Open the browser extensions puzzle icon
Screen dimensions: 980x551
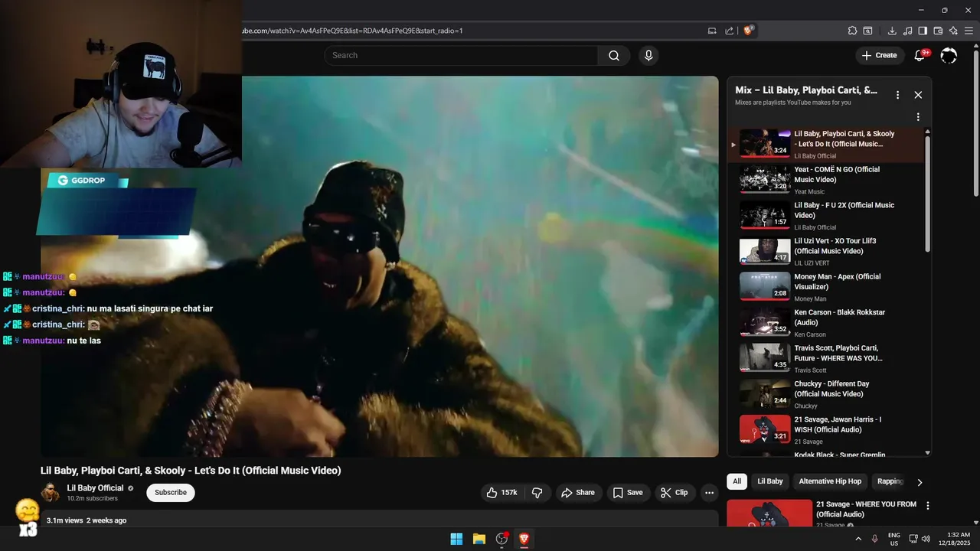(852, 31)
